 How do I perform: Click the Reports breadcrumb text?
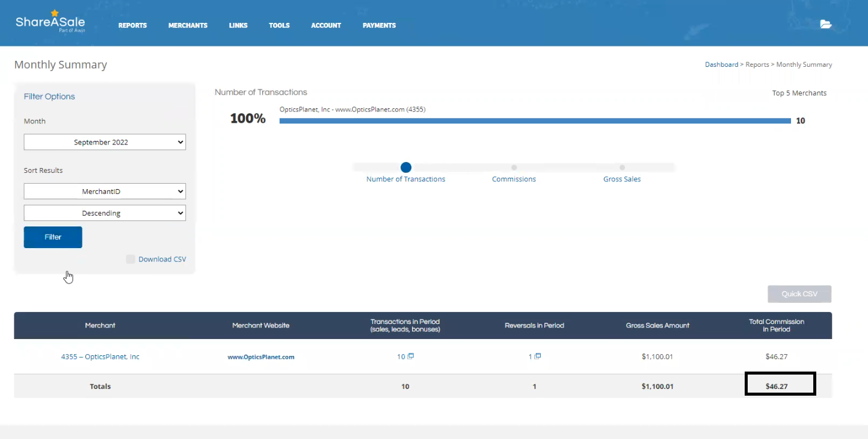click(x=757, y=64)
